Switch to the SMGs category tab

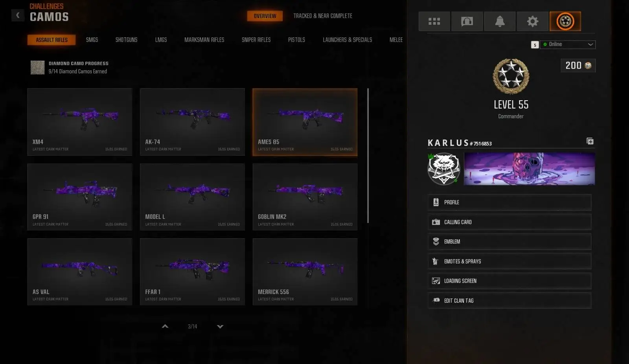pyautogui.click(x=92, y=40)
